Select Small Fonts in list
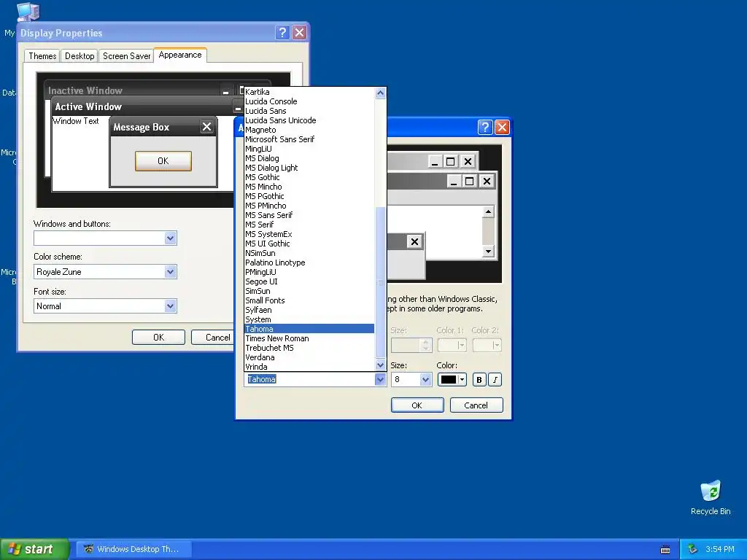 coord(309,300)
